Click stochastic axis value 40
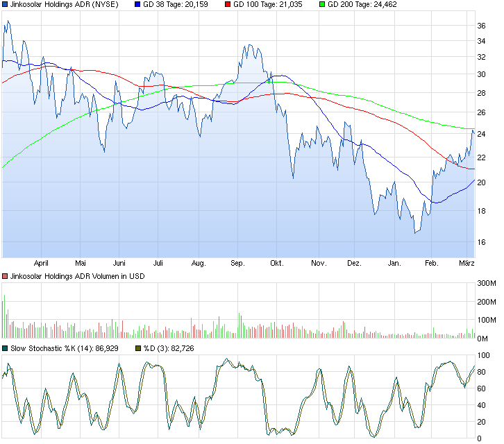This screenshot has height=444, width=504. (x=481, y=406)
